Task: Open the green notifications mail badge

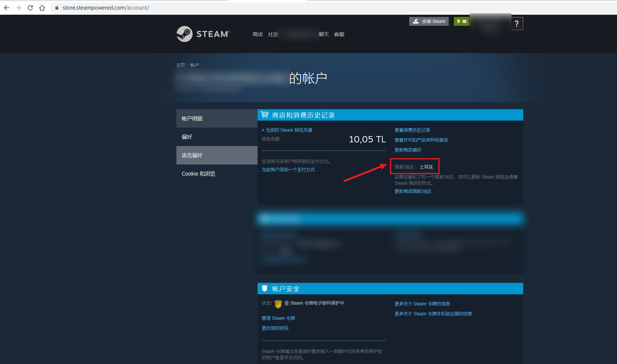Action: tap(461, 21)
